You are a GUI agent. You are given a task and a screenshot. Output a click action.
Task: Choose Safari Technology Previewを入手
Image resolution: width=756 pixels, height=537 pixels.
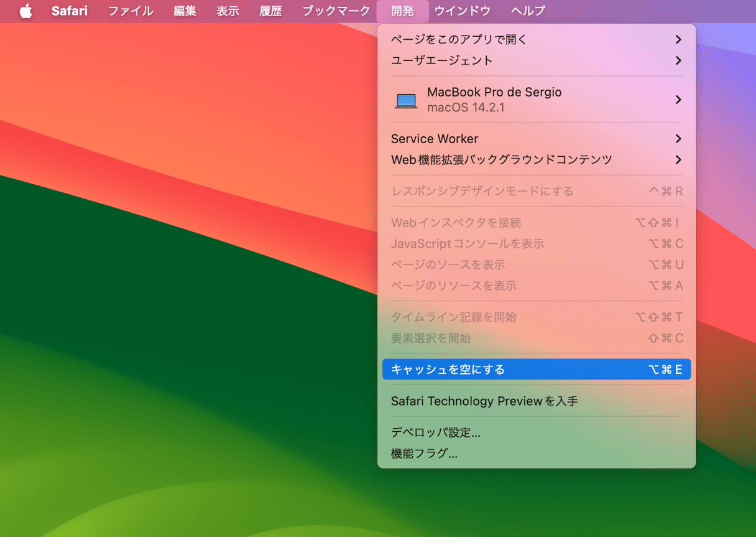click(484, 401)
